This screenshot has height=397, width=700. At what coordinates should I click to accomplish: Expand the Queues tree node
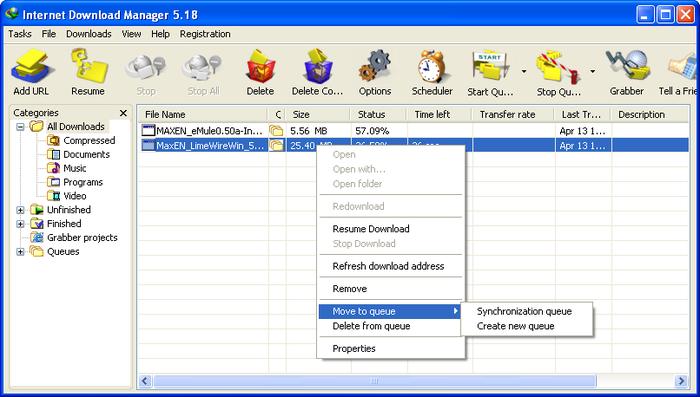coord(20,252)
